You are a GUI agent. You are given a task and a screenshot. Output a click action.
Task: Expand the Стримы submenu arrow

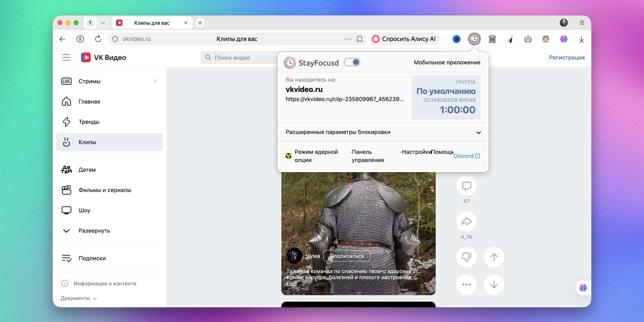(x=155, y=81)
